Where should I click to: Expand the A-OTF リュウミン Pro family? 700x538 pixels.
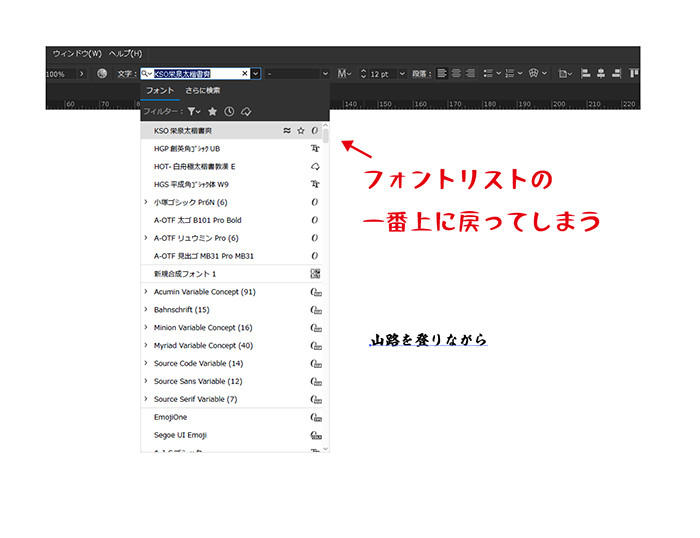(146, 238)
